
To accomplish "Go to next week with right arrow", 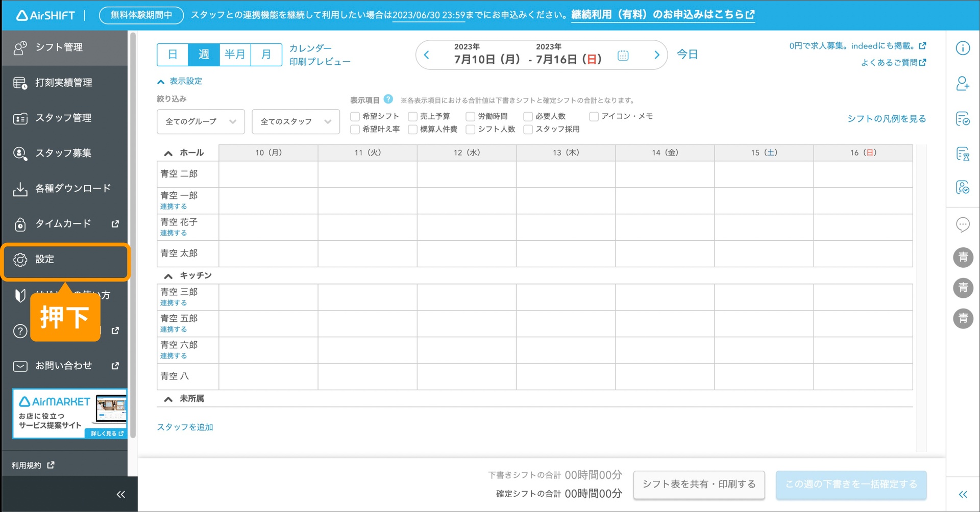I will pyautogui.click(x=656, y=55).
